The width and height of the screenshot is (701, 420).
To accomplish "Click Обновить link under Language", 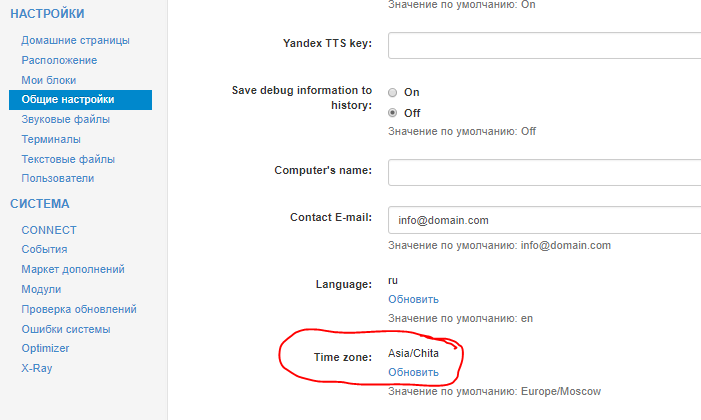I will [x=413, y=299].
